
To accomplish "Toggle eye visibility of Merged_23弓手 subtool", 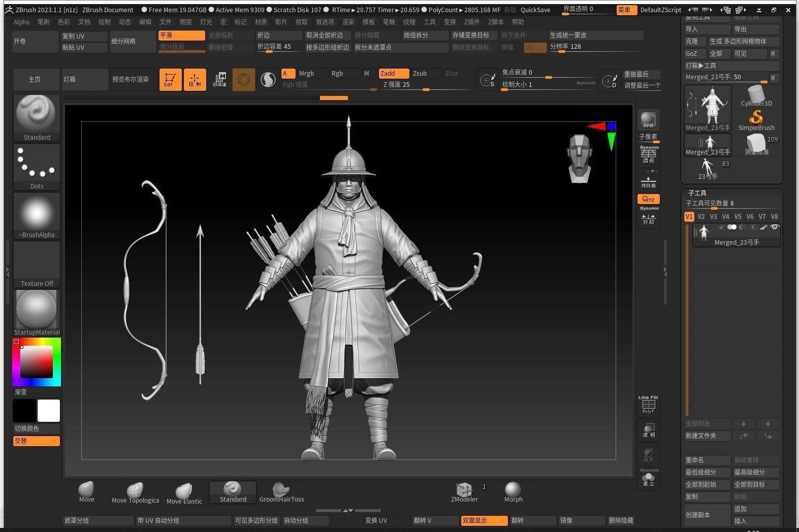I will click(x=775, y=227).
